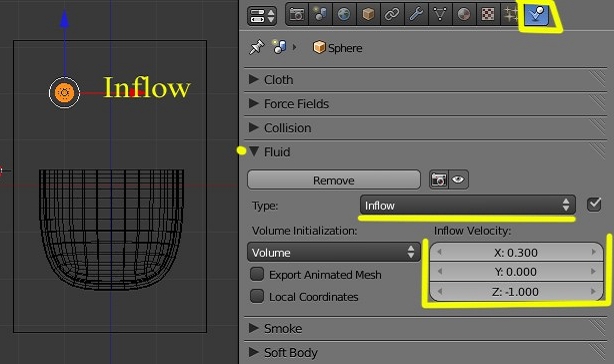Remove the fluid physics with Remove button

334,180
